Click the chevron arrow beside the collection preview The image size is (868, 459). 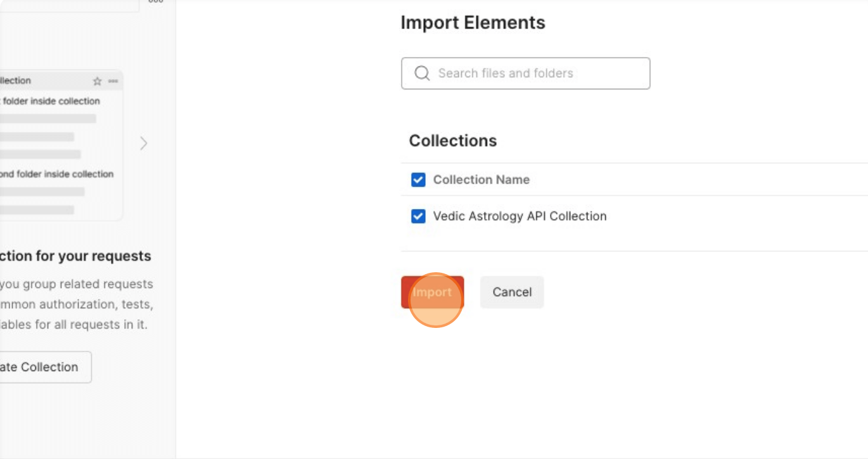pyautogui.click(x=144, y=144)
